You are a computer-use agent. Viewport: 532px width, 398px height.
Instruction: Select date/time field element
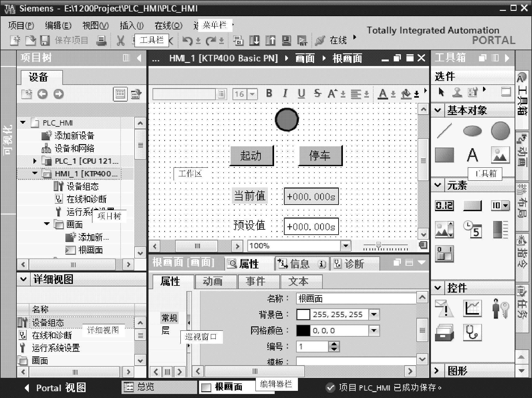[x=472, y=229]
